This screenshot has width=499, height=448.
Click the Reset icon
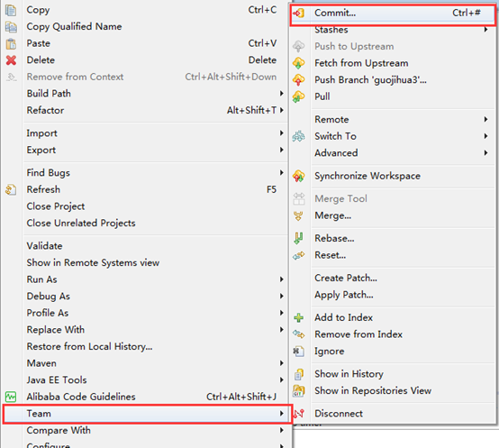298,255
